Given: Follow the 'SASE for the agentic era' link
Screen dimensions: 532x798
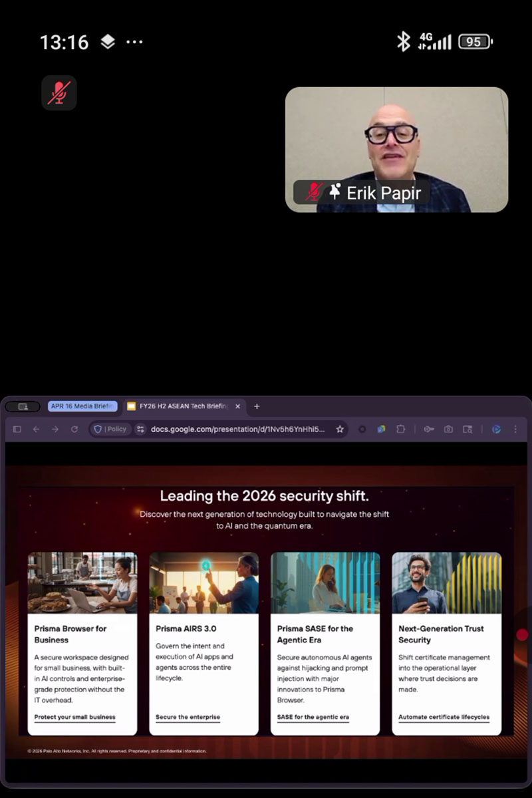Looking at the screenshot, I should coord(313,718).
